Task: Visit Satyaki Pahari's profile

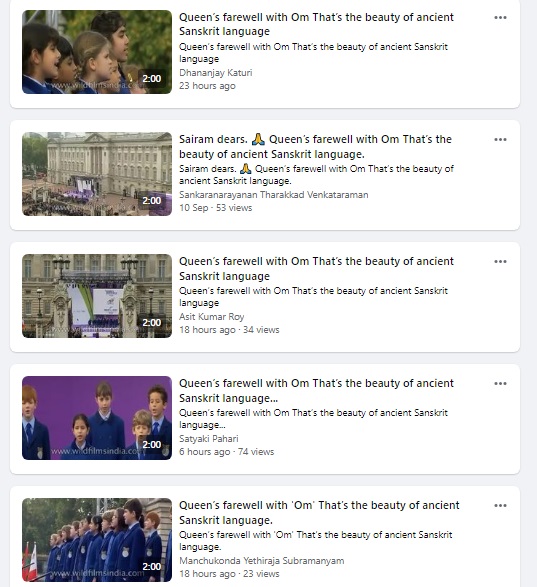Action: coord(209,439)
